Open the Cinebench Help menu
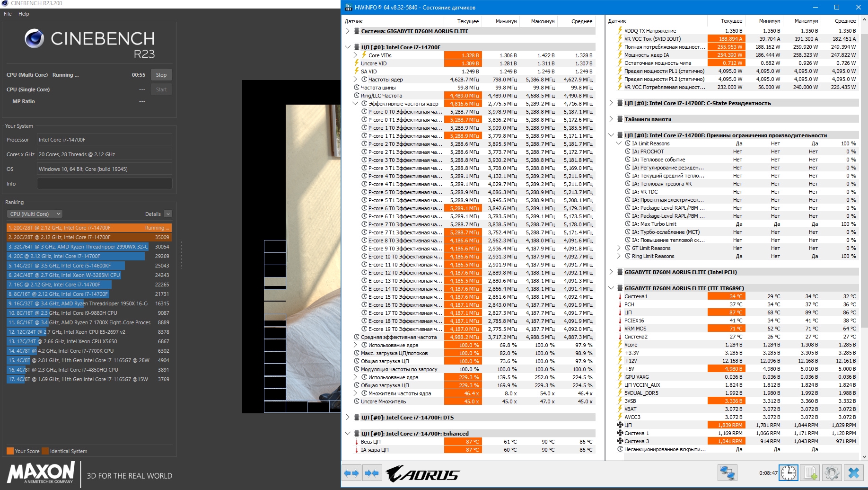The width and height of the screenshot is (868, 490). coord(24,14)
